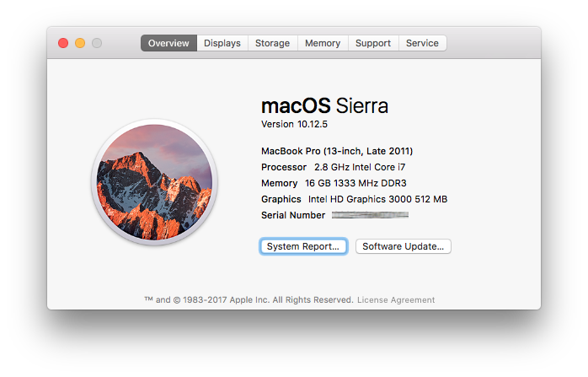Click the System Report... button
The width and height of the screenshot is (588, 377).
303,246
